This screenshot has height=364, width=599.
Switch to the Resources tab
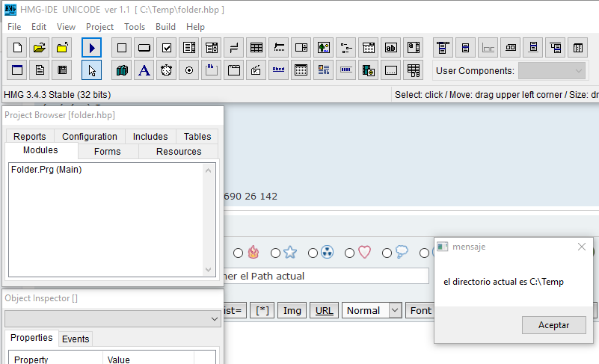[x=179, y=152]
